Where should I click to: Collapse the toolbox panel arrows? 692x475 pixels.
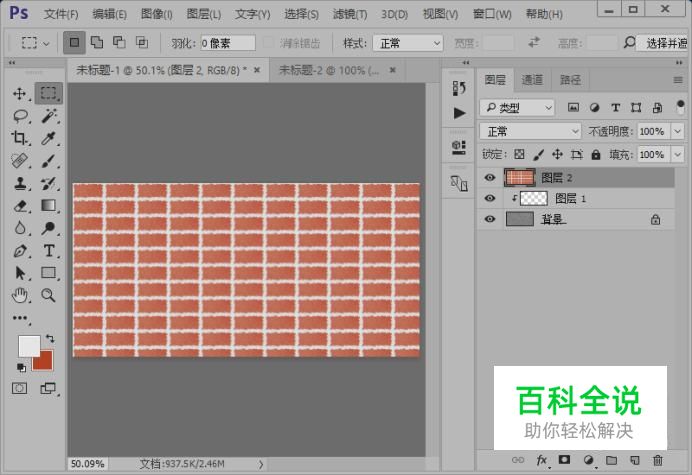pyautogui.click(x=12, y=63)
